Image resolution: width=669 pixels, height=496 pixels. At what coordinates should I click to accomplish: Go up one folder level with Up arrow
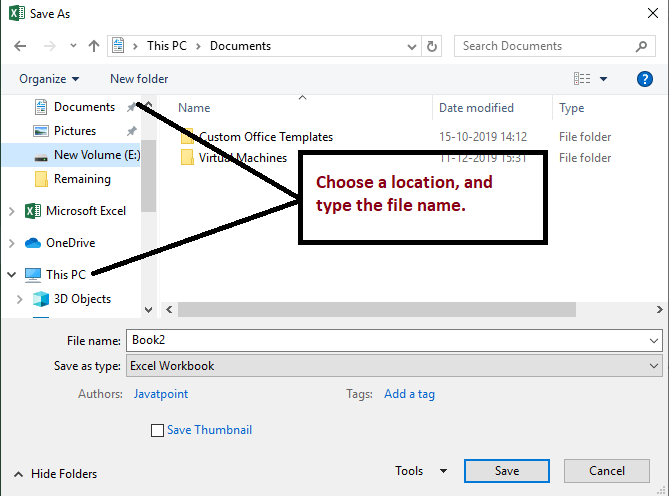point(94,46)
